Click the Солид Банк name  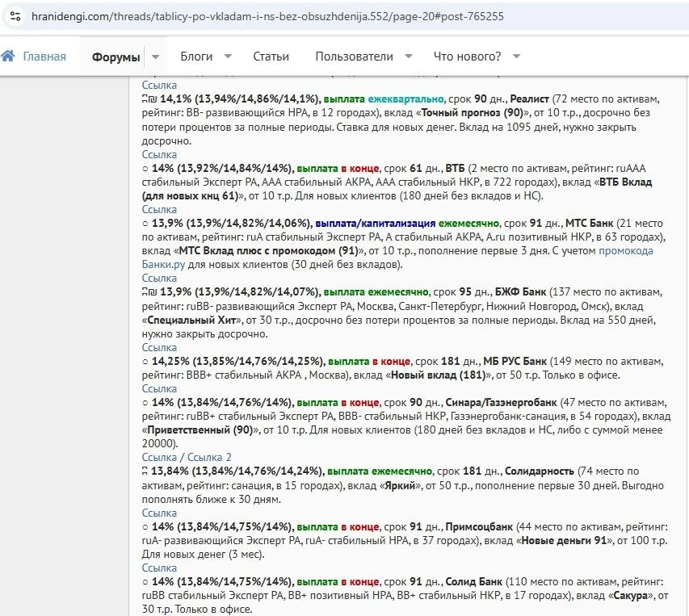pyautogui.click(x=473, y=581)
